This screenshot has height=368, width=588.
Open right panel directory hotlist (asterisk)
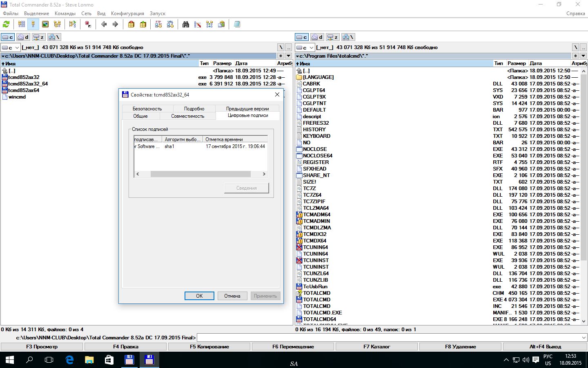click(575, 56)
